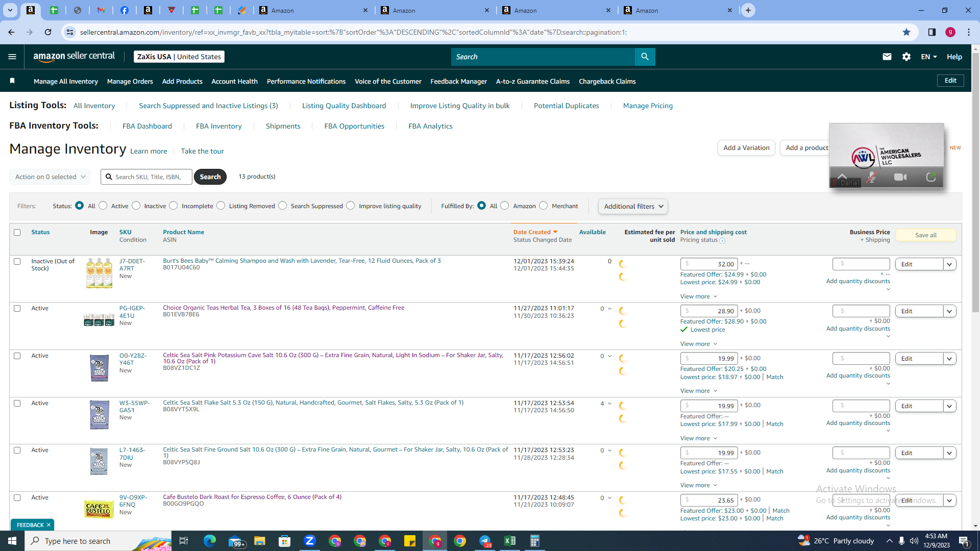Filter status by Active radio button

[x=103, y=206]
